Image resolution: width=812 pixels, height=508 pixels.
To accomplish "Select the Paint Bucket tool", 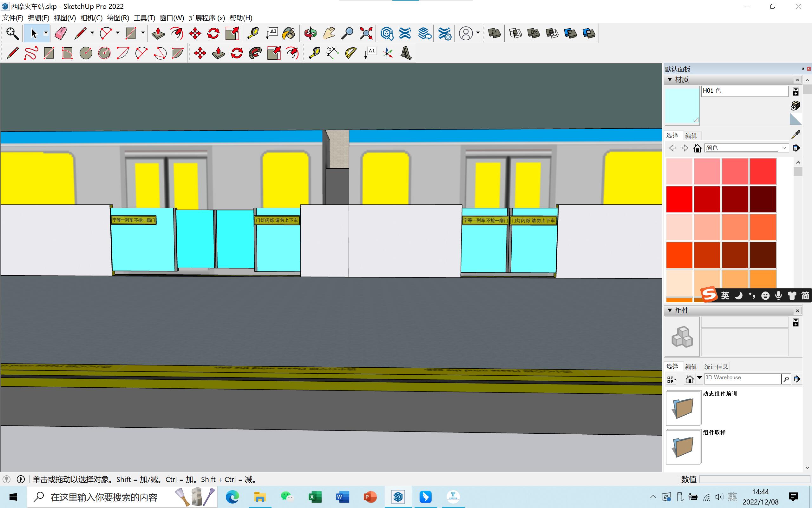I will (289, 33).
